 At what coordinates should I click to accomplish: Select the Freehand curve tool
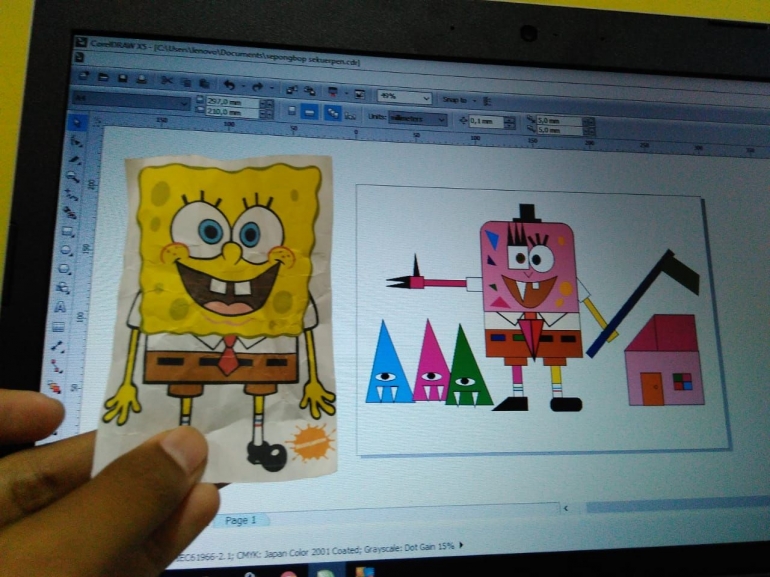click(72, 195)
